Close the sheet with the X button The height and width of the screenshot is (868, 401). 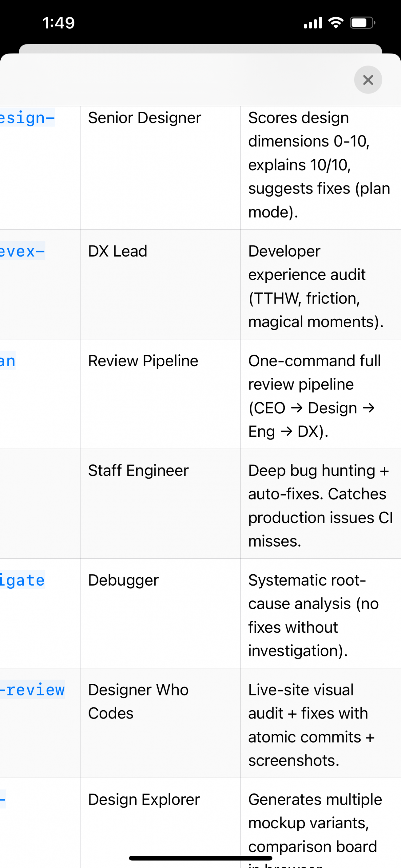368,80
